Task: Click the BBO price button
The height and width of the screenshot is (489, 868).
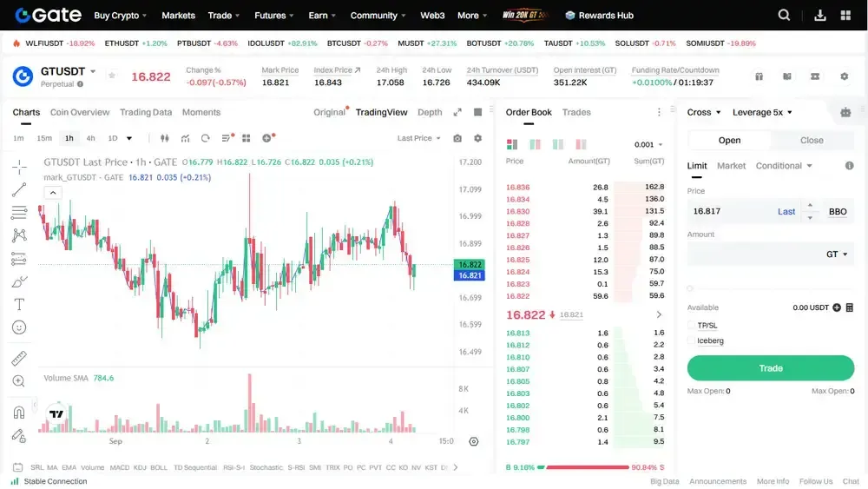Action: pos(838,212)
